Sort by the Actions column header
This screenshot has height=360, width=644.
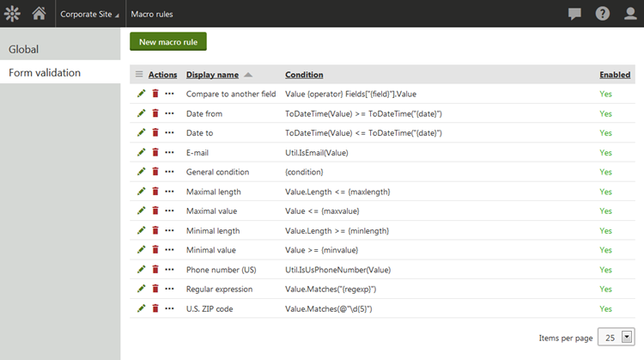tap(162, 75)
